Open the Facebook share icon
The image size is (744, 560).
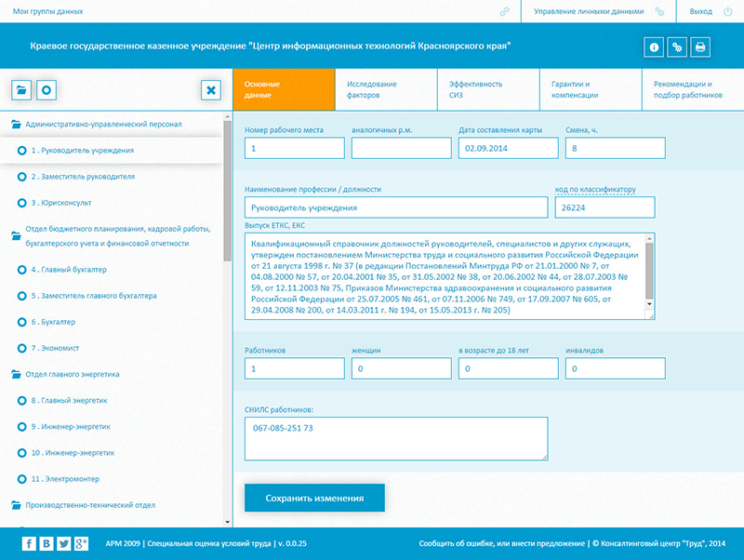29,543
